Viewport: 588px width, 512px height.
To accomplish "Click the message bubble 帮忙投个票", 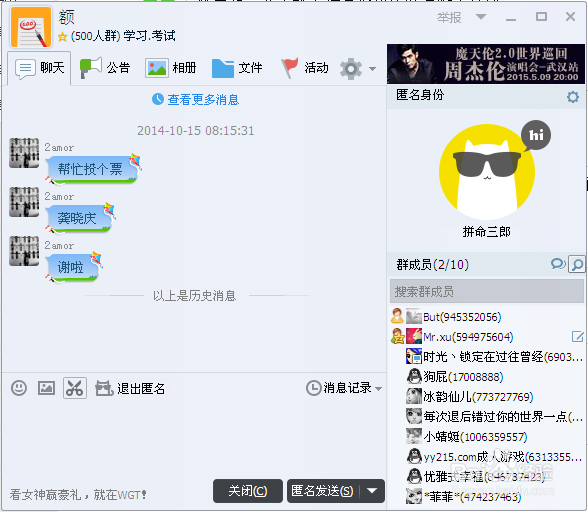I will pos(92,170).
